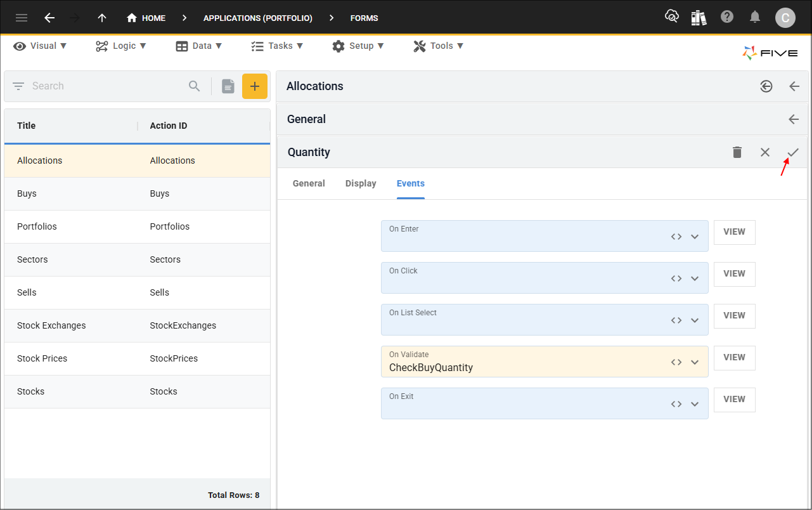
Task: Expand the On Click dropdown arrow
Action: [x=695, y=278]
